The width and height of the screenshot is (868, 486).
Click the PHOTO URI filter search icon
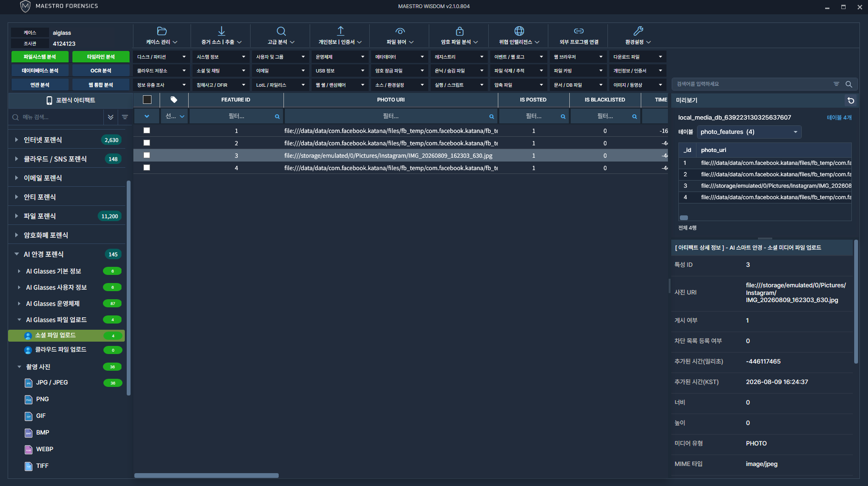click(x=491, y=117)
